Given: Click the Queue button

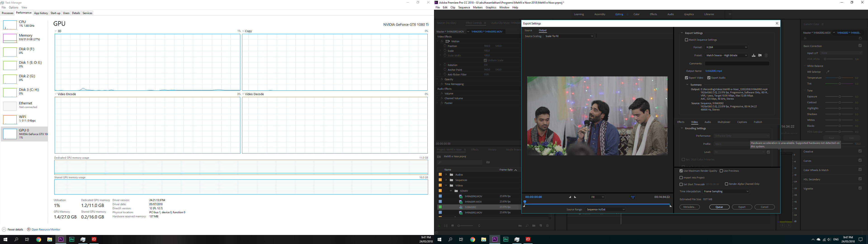Looking at the screenshot, I should (719, 206).
